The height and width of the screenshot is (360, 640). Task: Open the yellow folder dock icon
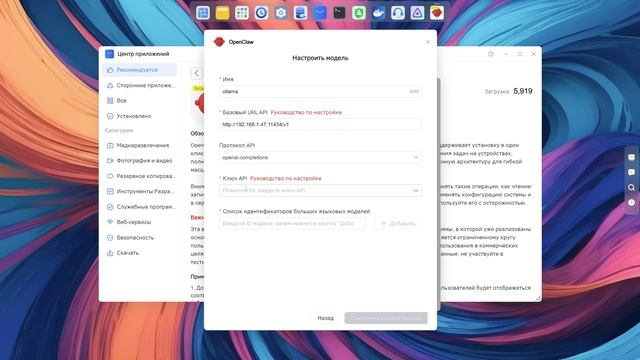pos(222,13)
